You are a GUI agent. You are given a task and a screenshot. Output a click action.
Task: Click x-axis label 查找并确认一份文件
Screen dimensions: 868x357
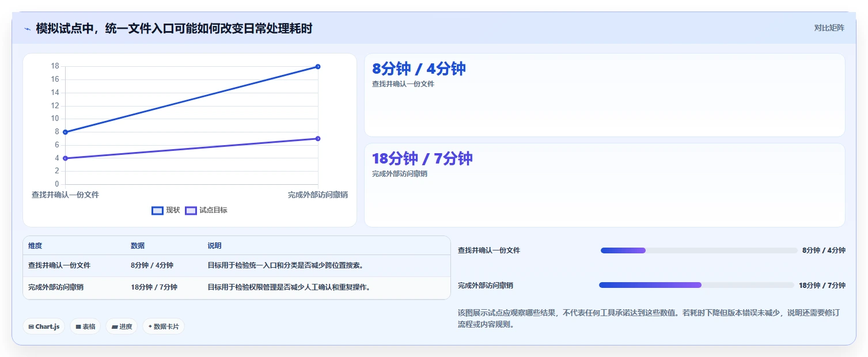click(x=65, y=195)
